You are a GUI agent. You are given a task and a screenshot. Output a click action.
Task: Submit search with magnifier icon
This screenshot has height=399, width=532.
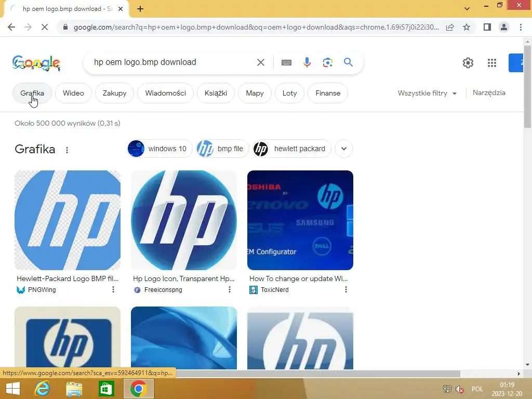point(348,62)
